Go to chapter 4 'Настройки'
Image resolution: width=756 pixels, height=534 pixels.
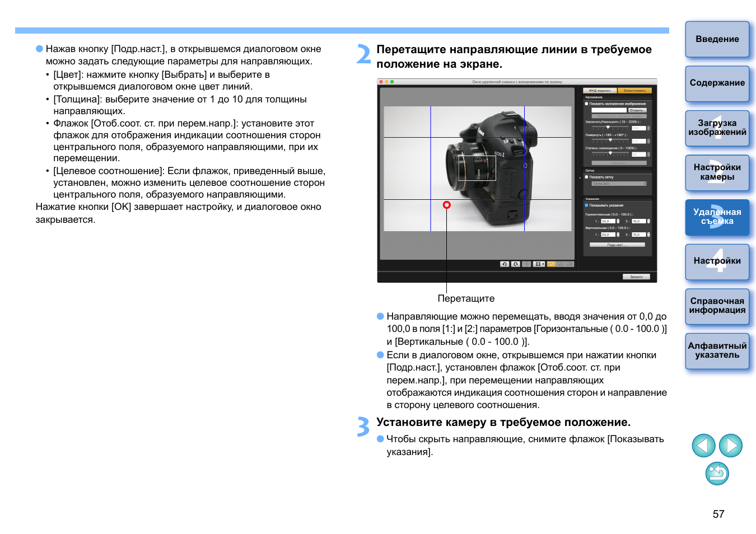click(717, 261)
